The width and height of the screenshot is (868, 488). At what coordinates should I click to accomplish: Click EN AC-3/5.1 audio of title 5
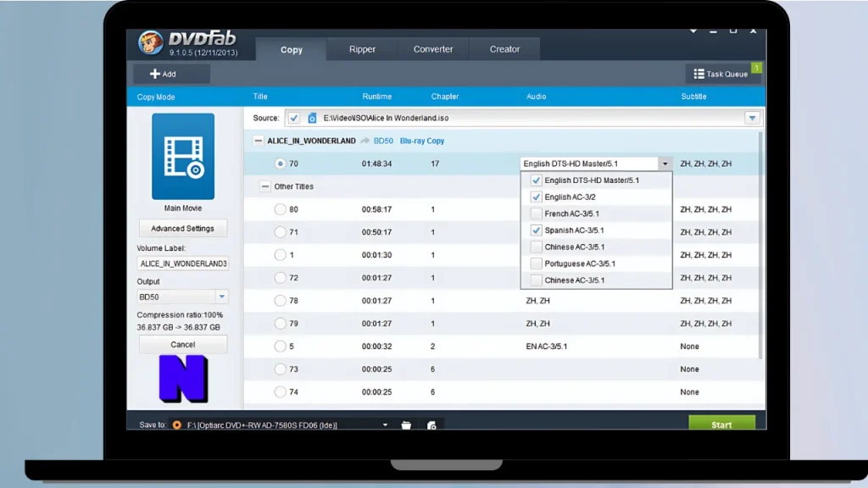[547, 347]
